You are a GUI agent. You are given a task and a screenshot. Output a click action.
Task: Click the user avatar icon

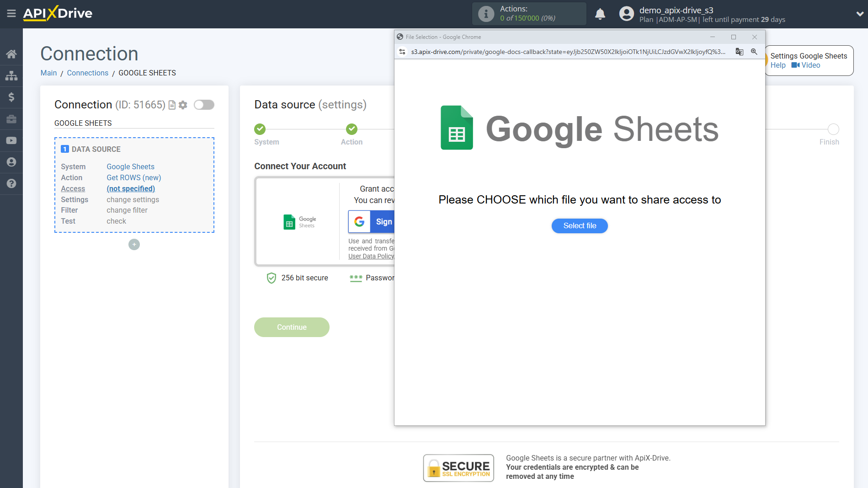pos(626,14)
